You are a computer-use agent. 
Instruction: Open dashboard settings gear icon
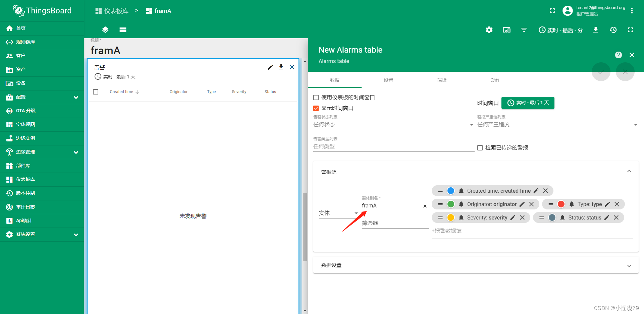pos(489,30)
